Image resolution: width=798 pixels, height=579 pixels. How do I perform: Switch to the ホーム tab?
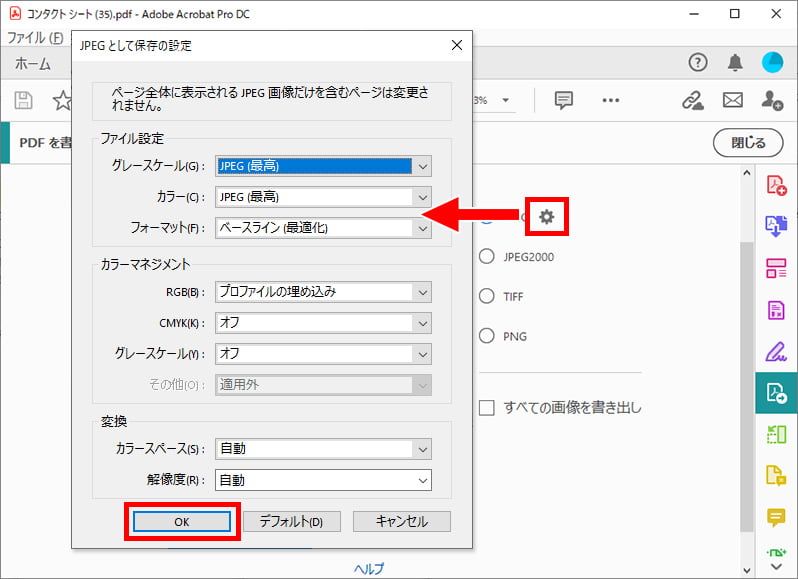click(33, 63)
